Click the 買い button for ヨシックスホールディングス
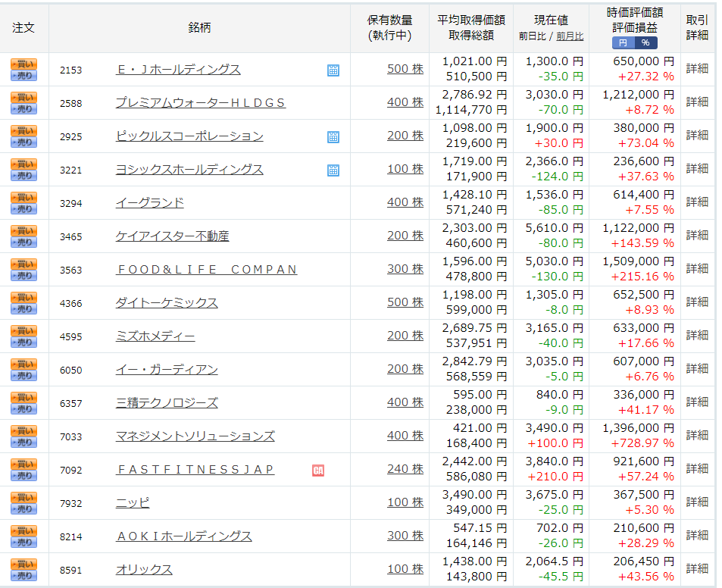 (x=24, y=164)
